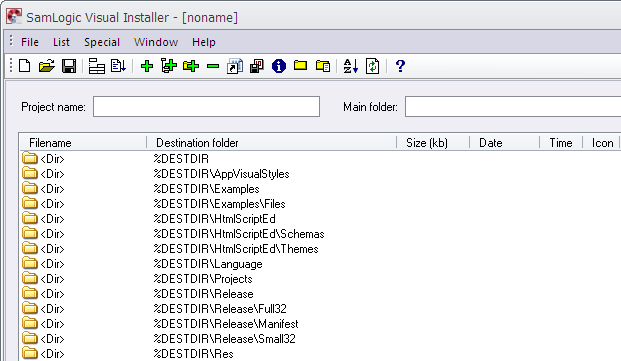
Task: Click the New project icon
Action: pos(25,66)
